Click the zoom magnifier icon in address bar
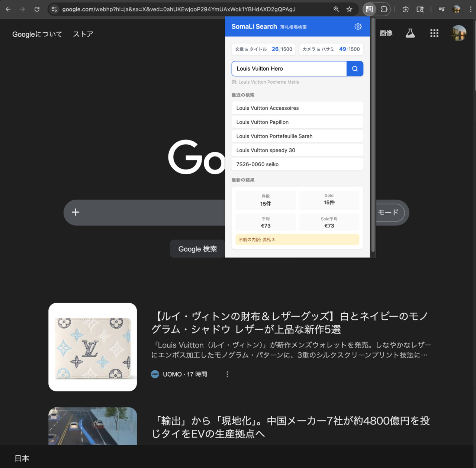The image size is (476, 468). click(336, 9)
